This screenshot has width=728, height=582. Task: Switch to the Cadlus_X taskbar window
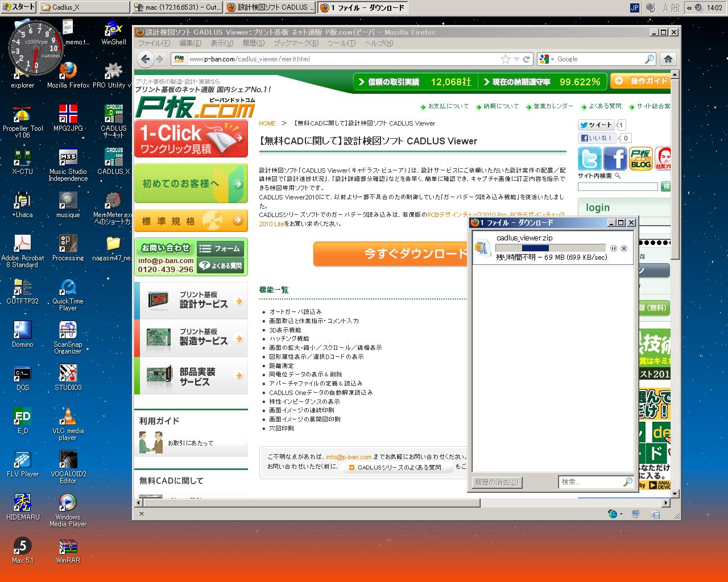84,7
